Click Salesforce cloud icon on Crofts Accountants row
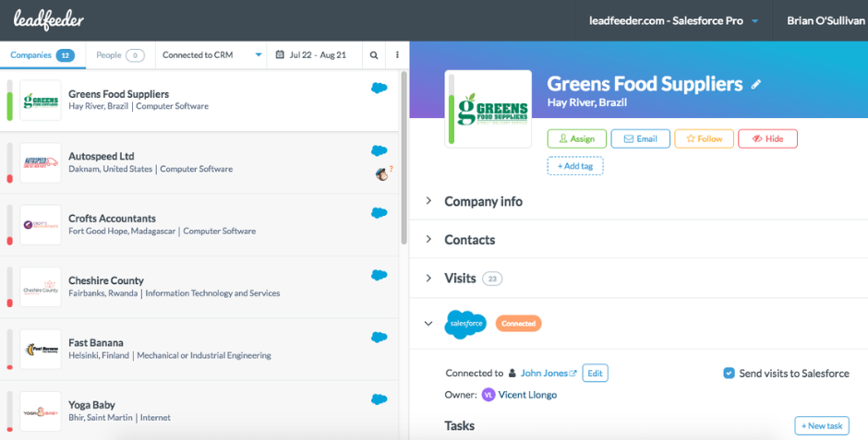The height and width of the screenshot is (440, 868). pyautogui.click(x=380, y=213)
